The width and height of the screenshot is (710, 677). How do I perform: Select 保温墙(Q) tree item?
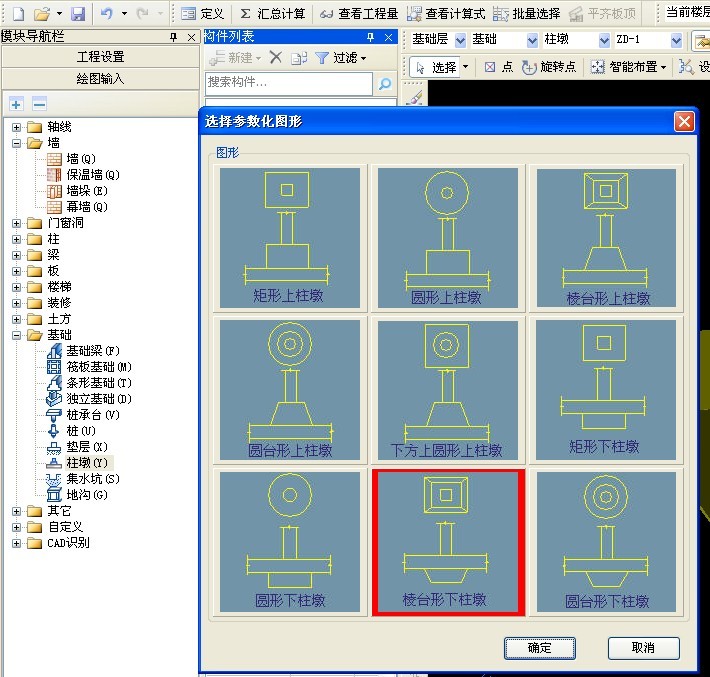pos(83,175)
